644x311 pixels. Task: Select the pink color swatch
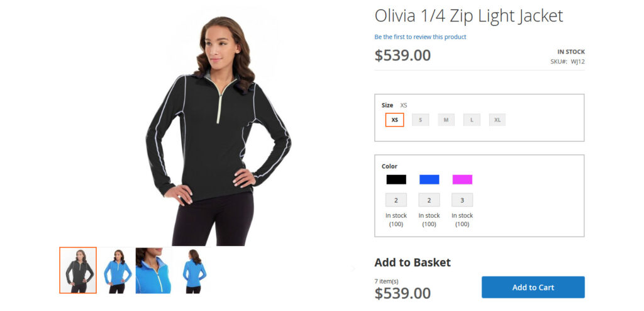pyautogui.click(x=462, y=179)
